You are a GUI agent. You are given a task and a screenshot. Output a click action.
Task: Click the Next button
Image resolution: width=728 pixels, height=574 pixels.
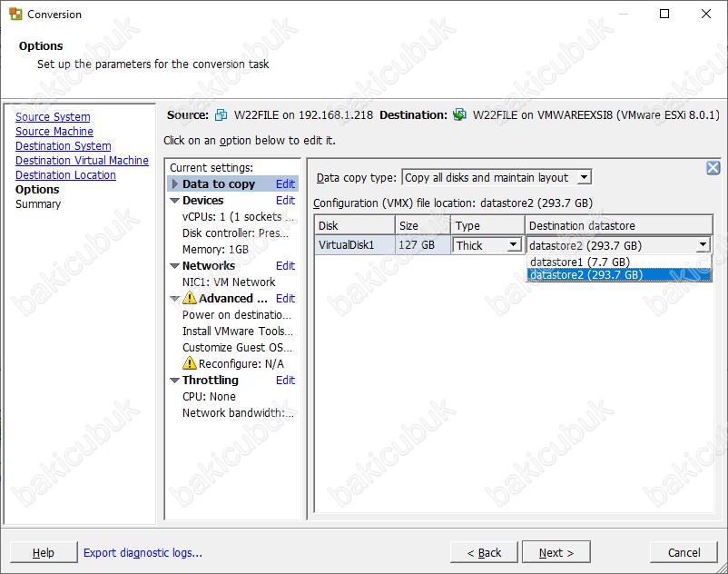pos(556,552)
